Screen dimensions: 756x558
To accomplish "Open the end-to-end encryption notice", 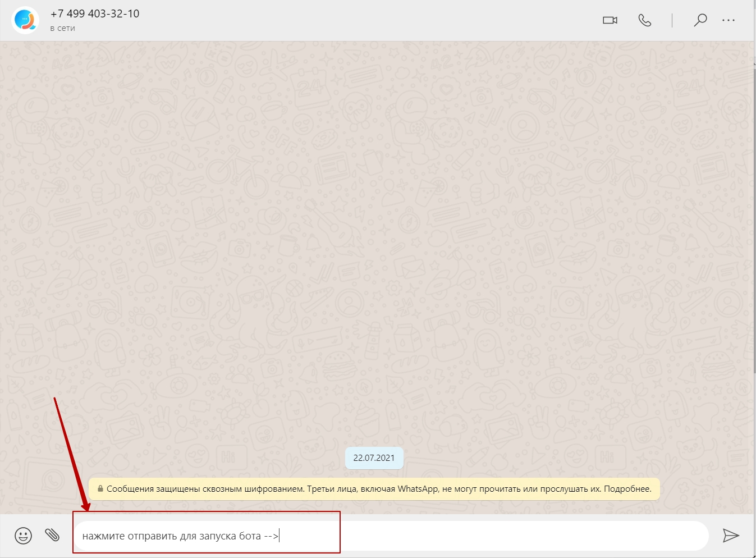I will [374, 489].
